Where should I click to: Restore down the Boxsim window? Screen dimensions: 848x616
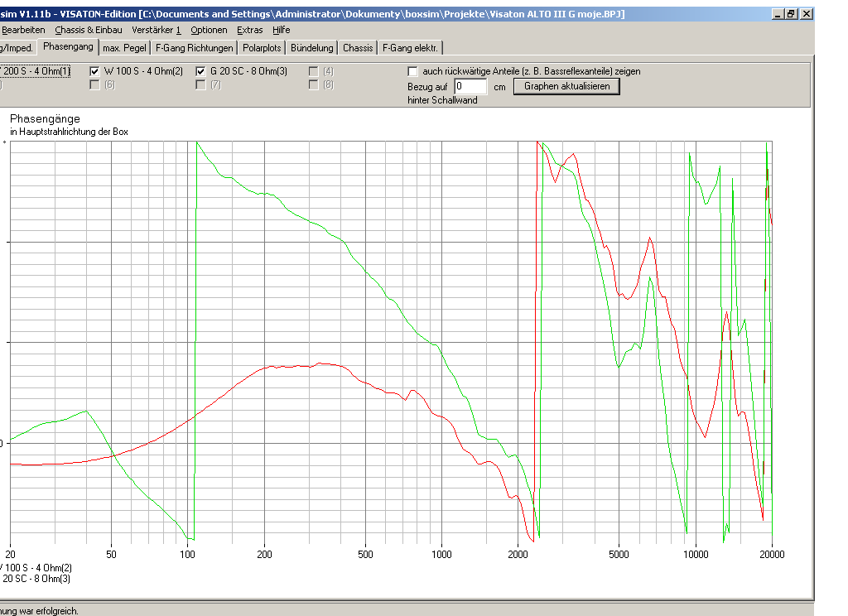(x=791, y=14)
